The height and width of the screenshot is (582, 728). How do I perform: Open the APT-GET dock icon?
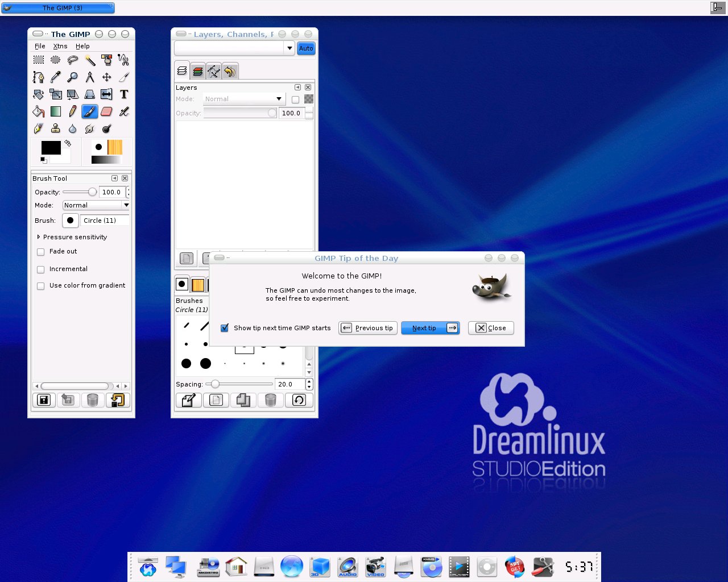[x=515, y=567]
